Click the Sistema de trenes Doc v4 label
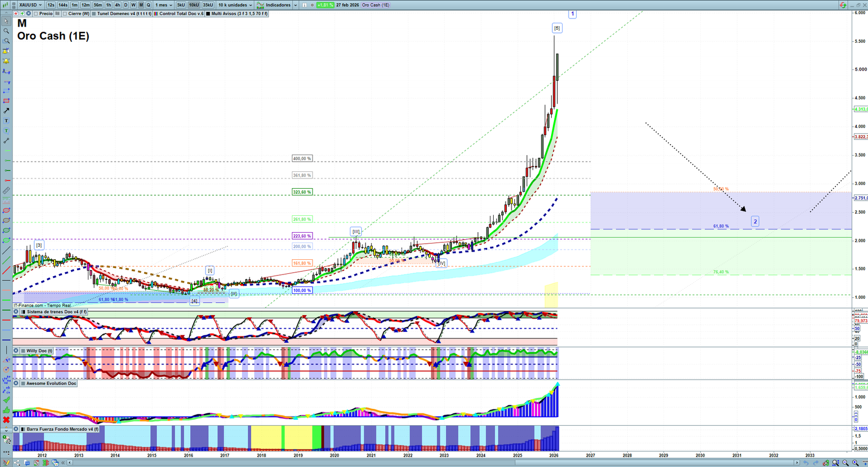The height and width of the screenshot is (467, 868). click(x=56, y=312)
